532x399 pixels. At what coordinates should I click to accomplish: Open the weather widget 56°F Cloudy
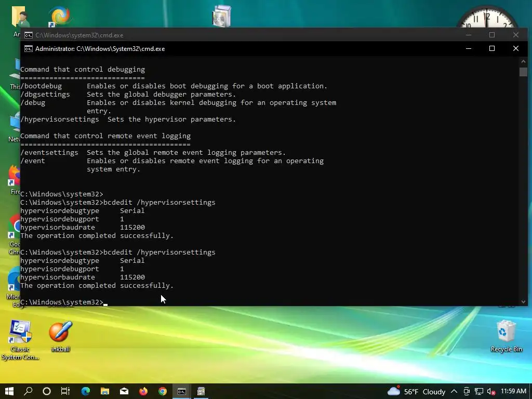coord(416,392)
